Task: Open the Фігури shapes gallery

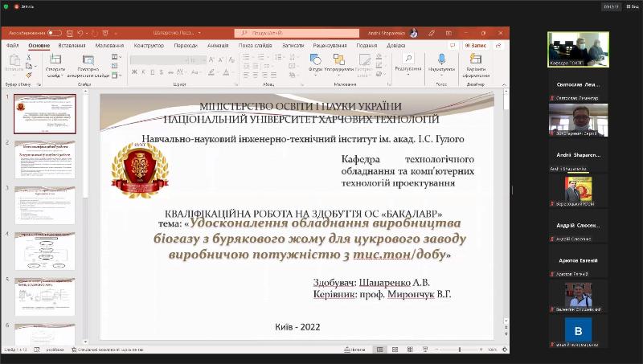Action: click(x=315, y=63)
